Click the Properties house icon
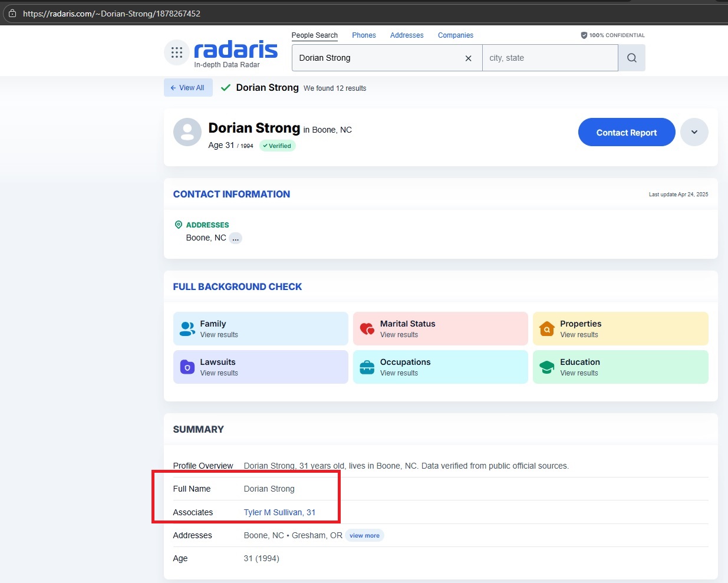The image size is (728, 583). (x=547, y=329)
